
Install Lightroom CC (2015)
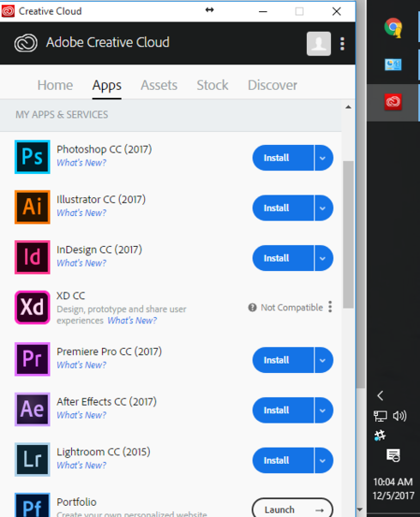click(x=283, y=460)
